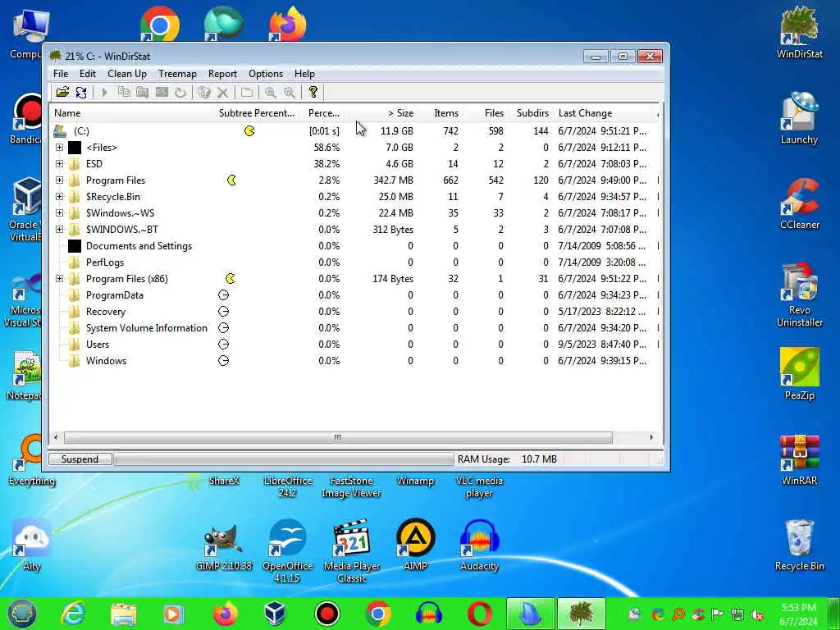Open the Media Player Classic desktop shortcut

click(351, 550)
